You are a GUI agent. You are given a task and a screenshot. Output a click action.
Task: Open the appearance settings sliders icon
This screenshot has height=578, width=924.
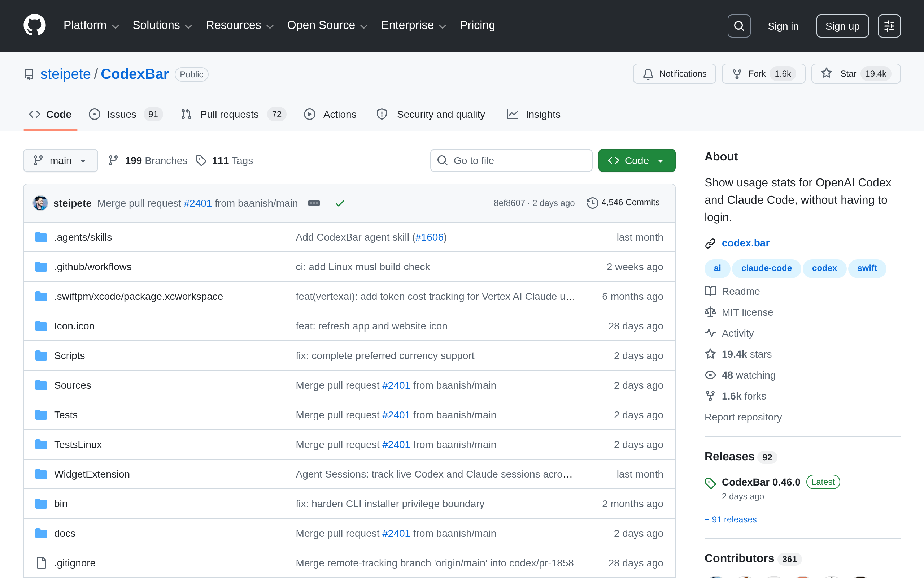point(889,26)
